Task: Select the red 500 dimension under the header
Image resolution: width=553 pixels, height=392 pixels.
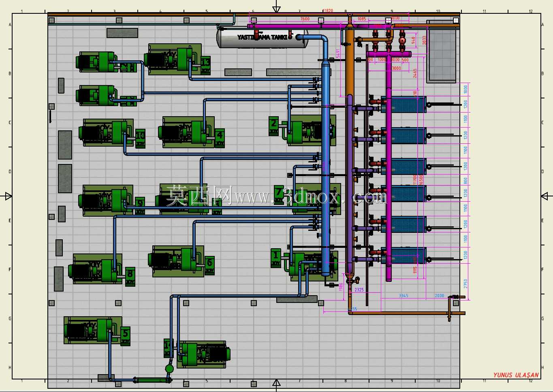Action: click(405, 60)
